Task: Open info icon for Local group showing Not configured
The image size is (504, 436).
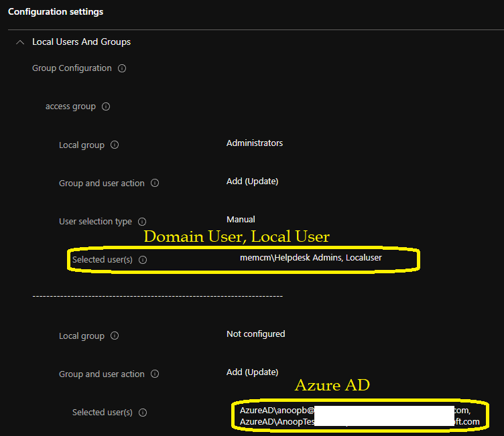Action: 115,336
